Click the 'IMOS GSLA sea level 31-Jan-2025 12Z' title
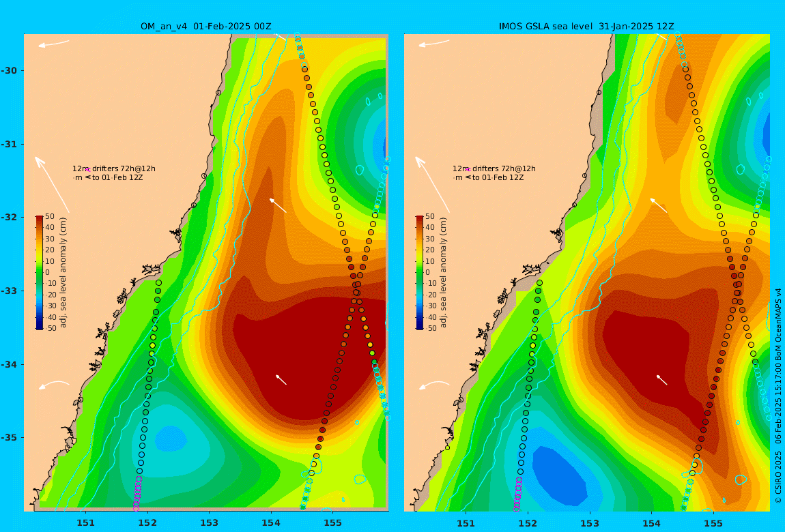Image resolution: width=785 pixels, height=532 pixels. pos(586,27)
